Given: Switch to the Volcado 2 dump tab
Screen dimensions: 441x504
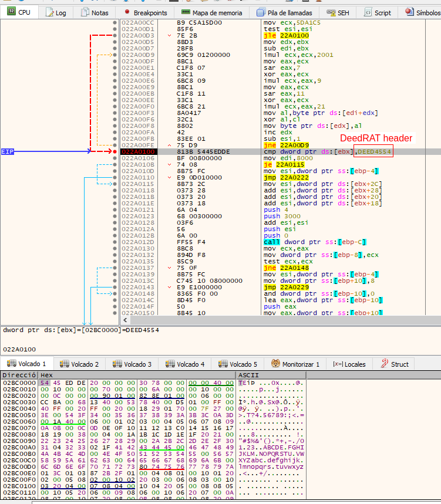Looking at the screenshot, I should pyautogui.click(x=79, y=364).
